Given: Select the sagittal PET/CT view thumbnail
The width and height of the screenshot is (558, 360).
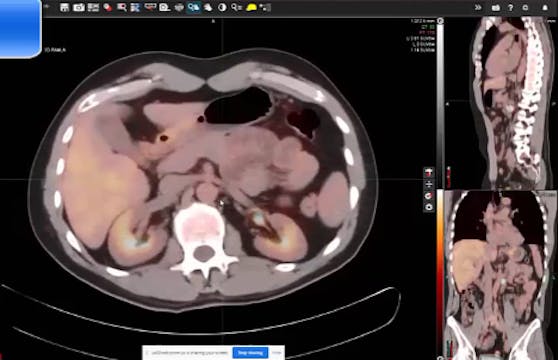Looking at the screenshot, I should (501, 102).
